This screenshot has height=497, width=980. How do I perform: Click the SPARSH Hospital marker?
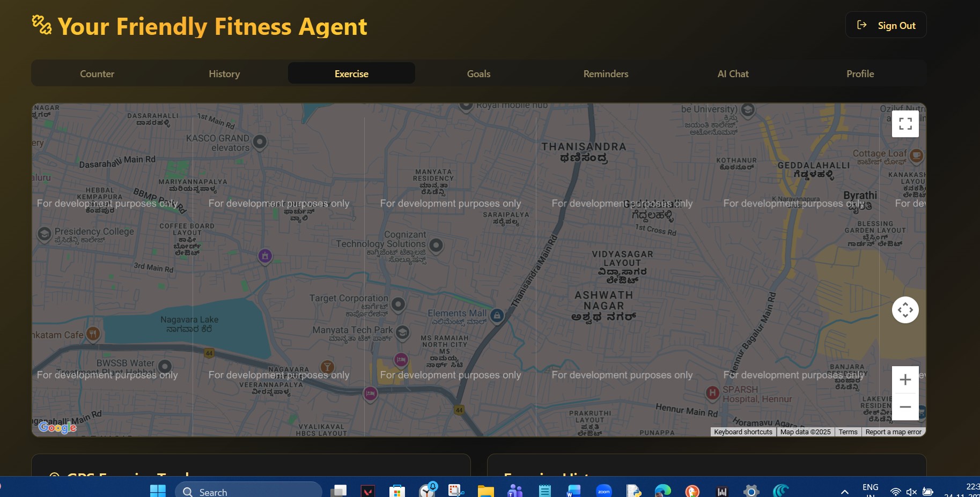click(712, 393)
